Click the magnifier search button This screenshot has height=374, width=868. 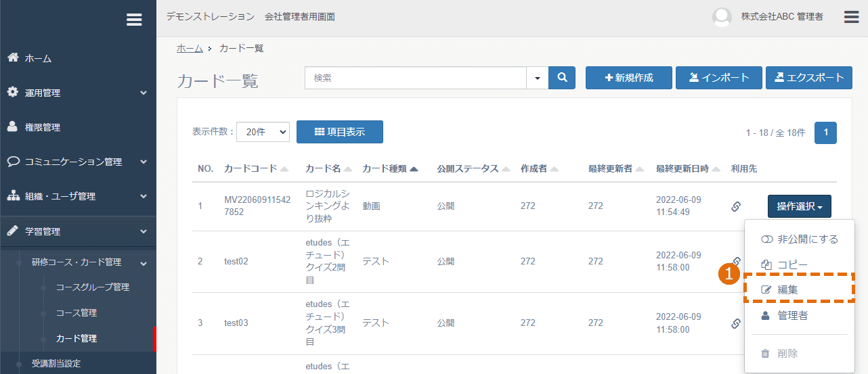(561, 78)
